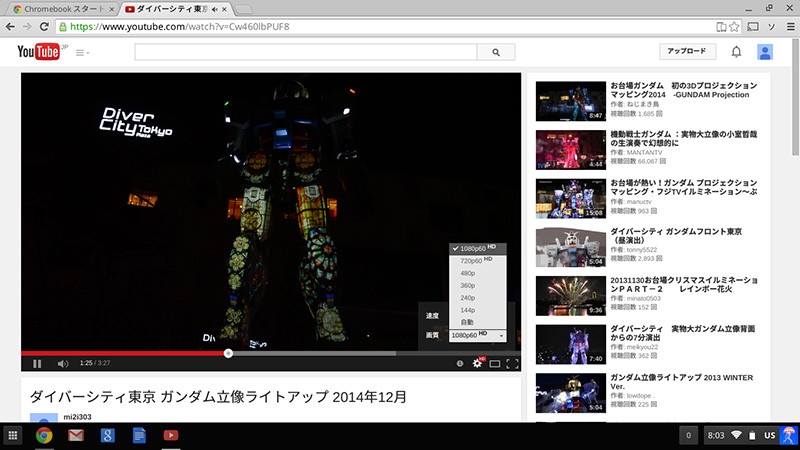The width and height of the screenshot is (800, 450).
Task: Open the ChromeOS app launcher
Action: coord(13,435)
